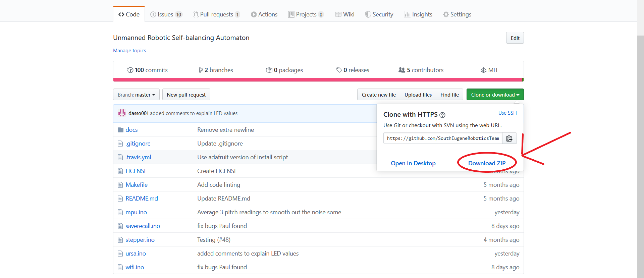Click Open in Desktop
This screenshot has height=278, width=644.
(x=413, y=163)
